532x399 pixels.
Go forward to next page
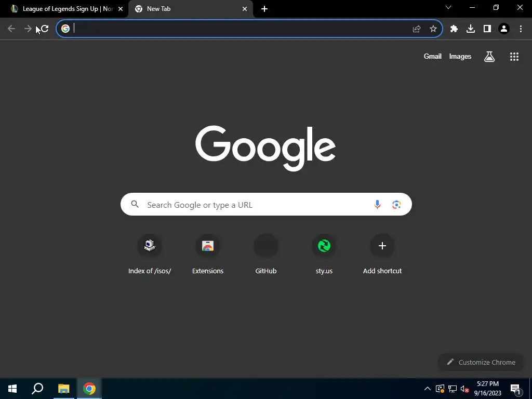tap(28, 29)
